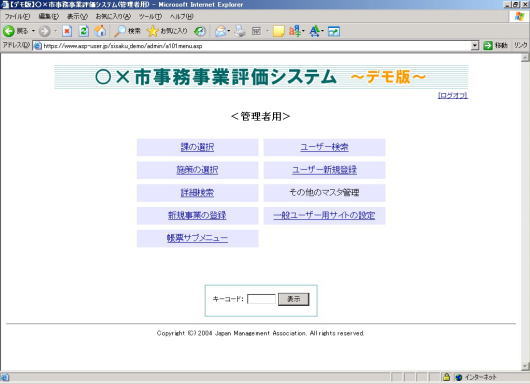530x384 pixels.
Task: Click the colorful translation toolbar icon
Action: [x=295, y=31]
